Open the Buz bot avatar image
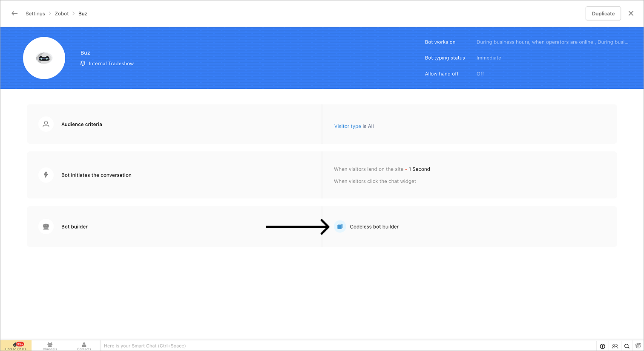The image size is (644, 351). [x=44, y=58]
